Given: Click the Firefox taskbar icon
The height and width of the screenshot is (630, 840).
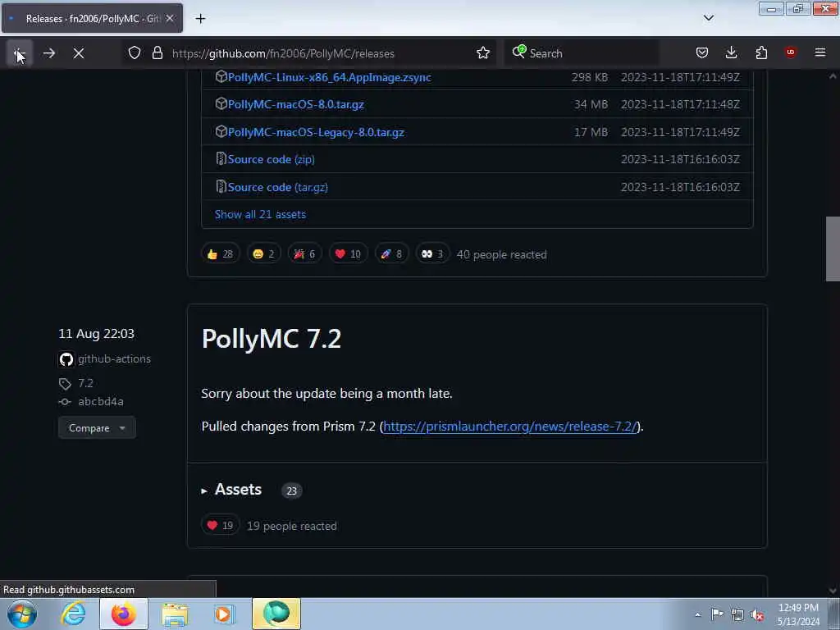Looking at the screenshot, I should 124,614.
